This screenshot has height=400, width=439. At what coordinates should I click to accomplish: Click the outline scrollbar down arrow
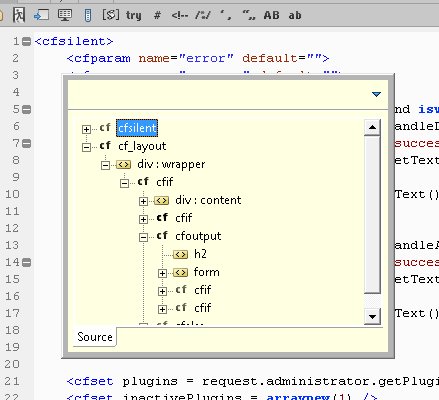(x=372, y=316)
